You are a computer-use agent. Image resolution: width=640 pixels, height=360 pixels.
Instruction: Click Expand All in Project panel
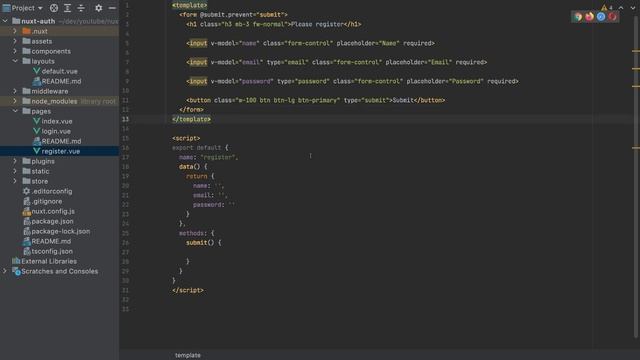tap(67, 8)
